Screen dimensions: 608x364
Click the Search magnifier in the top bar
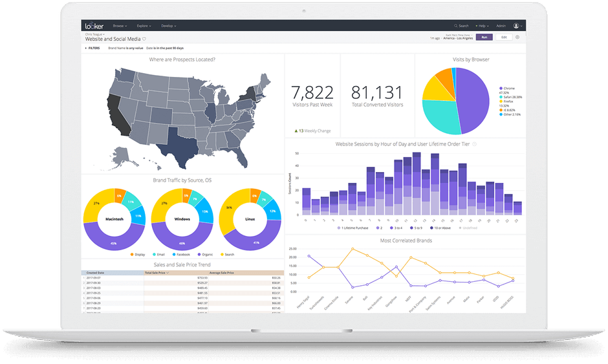[x=462, y=26]
